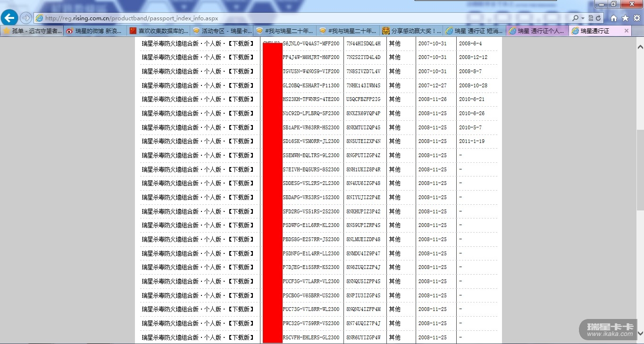Click code 8NXZX69YQP4P
Image resolution: width=644 pixels, height=344 pixels.
click(363, 113)
